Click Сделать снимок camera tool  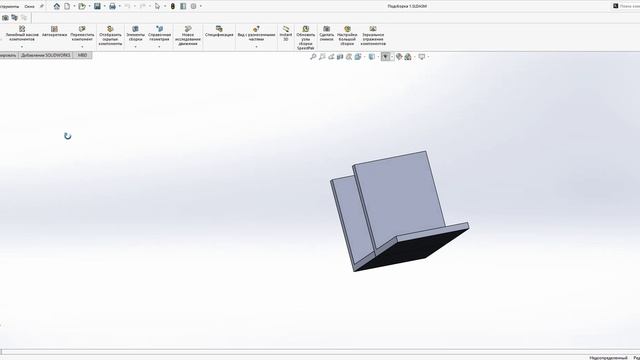[327, 33]
